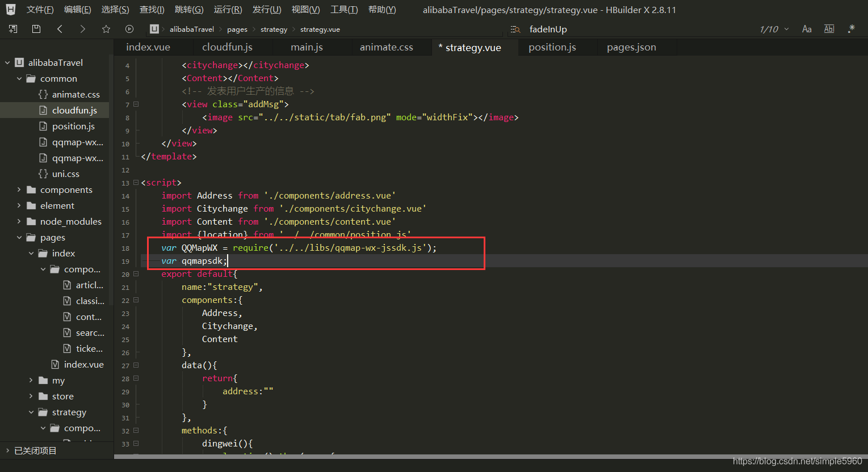This screenshot has width=868, height=472.
Task: Fold the script block at line 13
Action: click(x=136, y=183)
